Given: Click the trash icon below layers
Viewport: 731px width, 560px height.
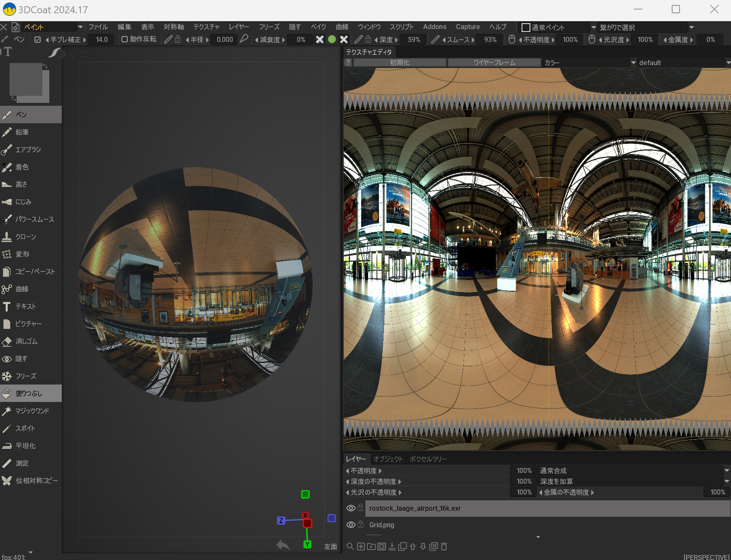Looking at the screenshot, I should (x=444, y=547).
